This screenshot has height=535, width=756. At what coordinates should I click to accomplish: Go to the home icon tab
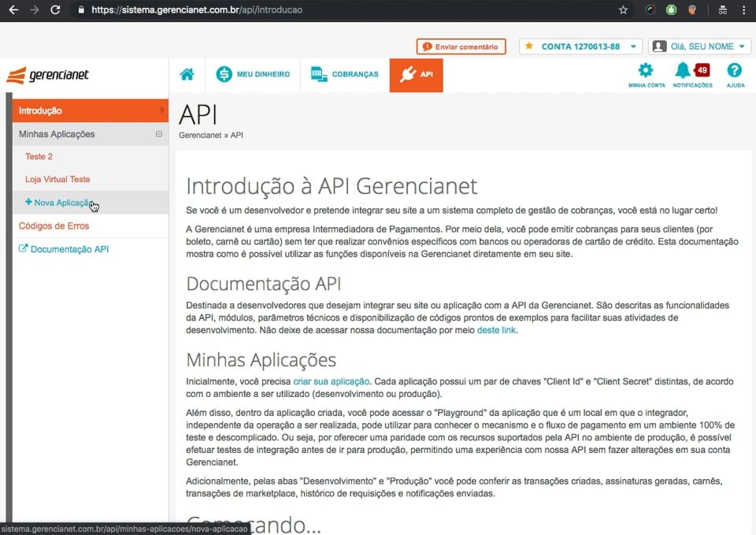pos(187,74)
